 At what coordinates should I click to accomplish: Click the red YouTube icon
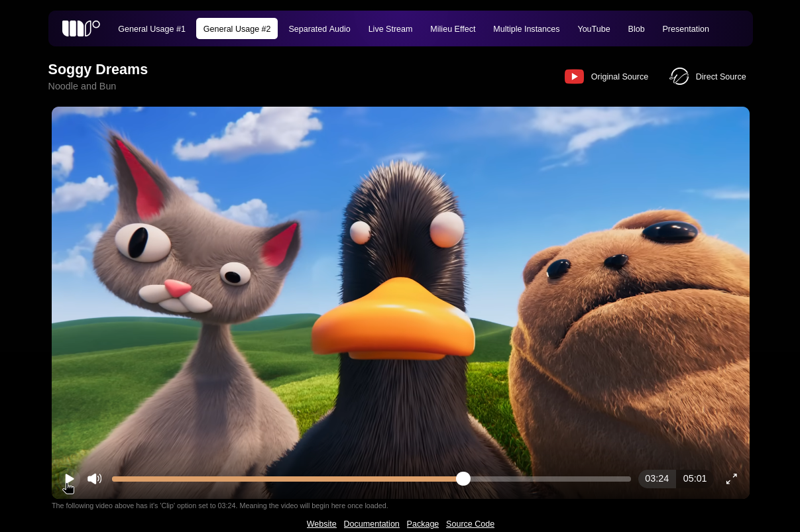574,77
